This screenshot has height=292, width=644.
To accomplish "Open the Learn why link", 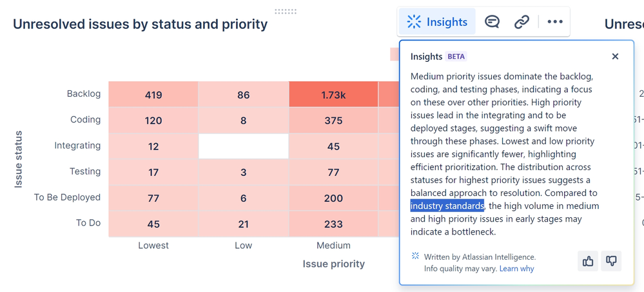I will click(517, 268).
